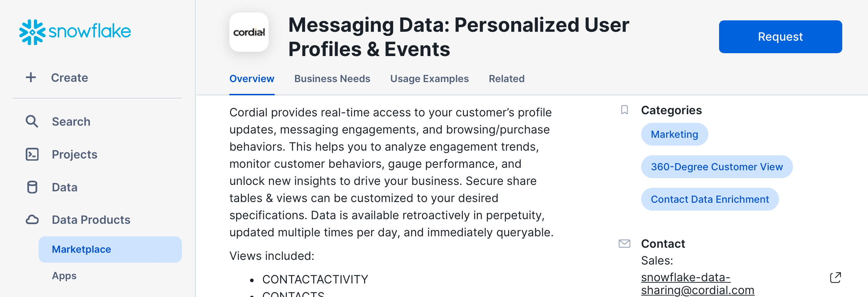Click the envelope icon beside Contact
The height and width of the screenshot is (297, 868).
[624, 243]
